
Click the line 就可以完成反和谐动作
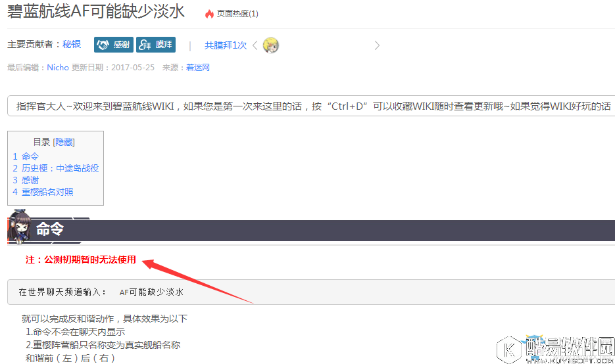point(105,319)
